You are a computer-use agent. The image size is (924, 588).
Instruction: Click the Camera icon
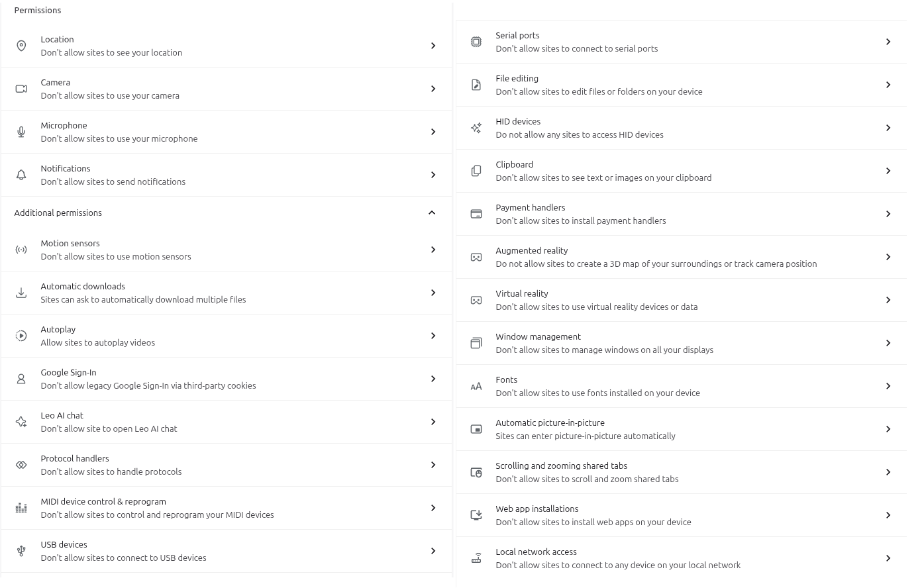tap(21, 89)
